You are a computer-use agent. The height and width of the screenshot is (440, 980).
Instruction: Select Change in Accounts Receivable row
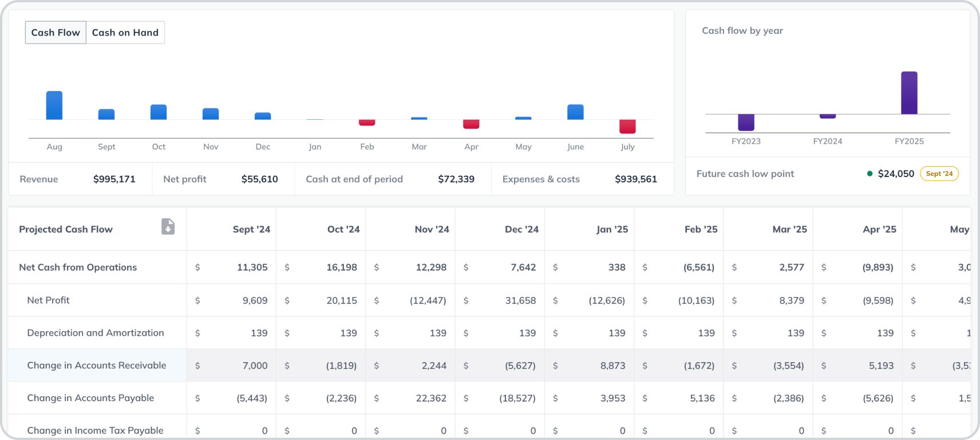96,366
